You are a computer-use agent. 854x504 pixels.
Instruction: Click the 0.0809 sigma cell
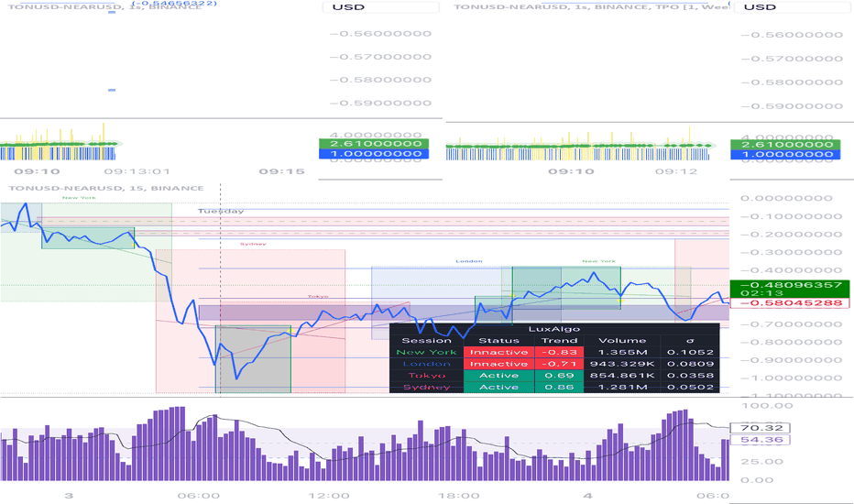tap(690, 364)
